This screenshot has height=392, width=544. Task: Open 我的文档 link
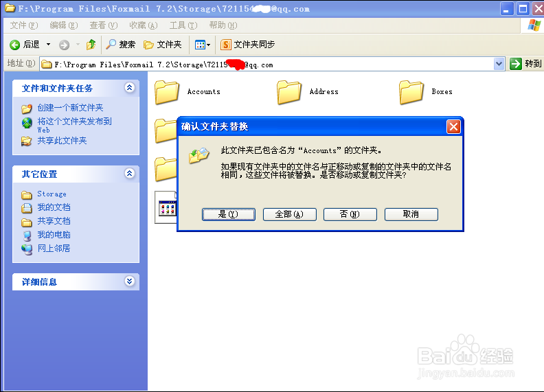click(x=54, y=207)
